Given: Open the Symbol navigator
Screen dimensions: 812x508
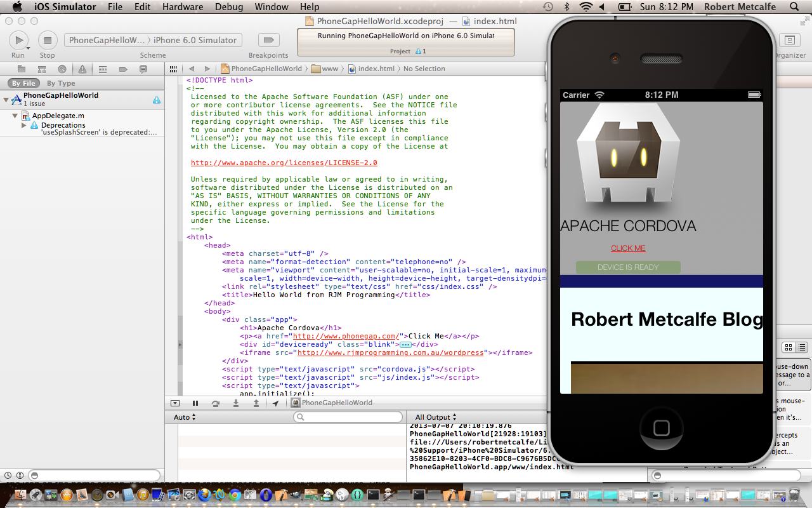Looking at the screenshot, I should pos(41,69).
